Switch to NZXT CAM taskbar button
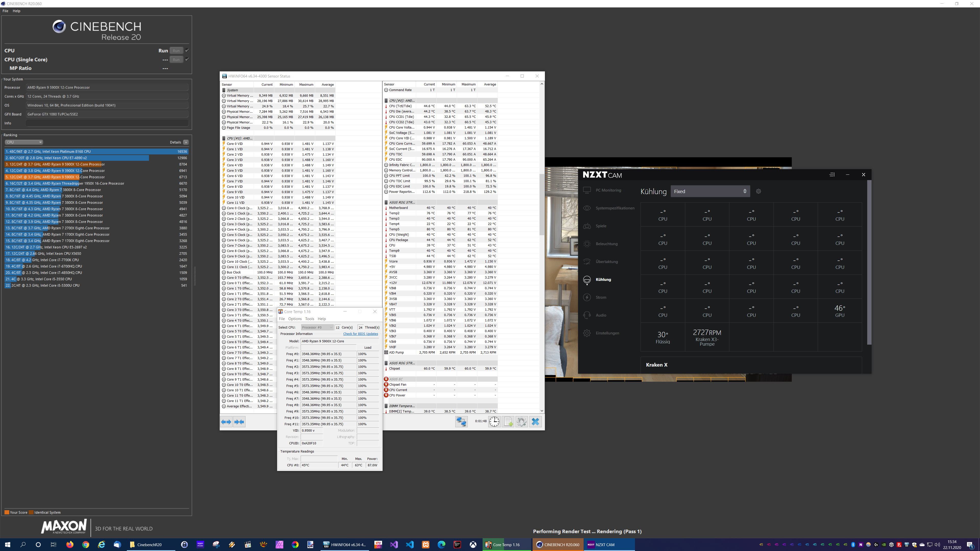 click(609, 545)
